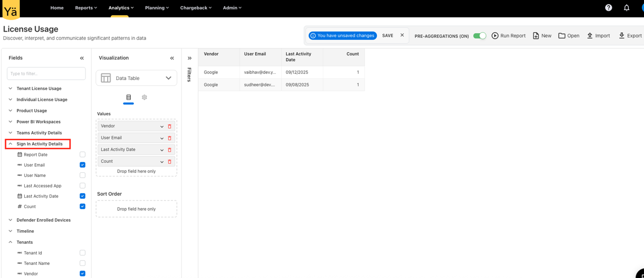Click the vaibhav@dev.y... email cell
The image size is (644, 278).
click(260, 72)
